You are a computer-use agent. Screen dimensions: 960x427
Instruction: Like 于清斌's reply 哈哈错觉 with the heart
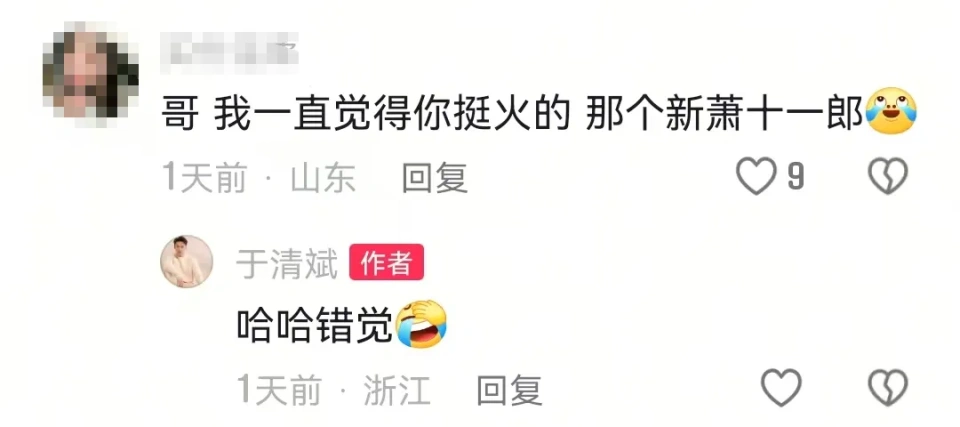tap(781, 388)
